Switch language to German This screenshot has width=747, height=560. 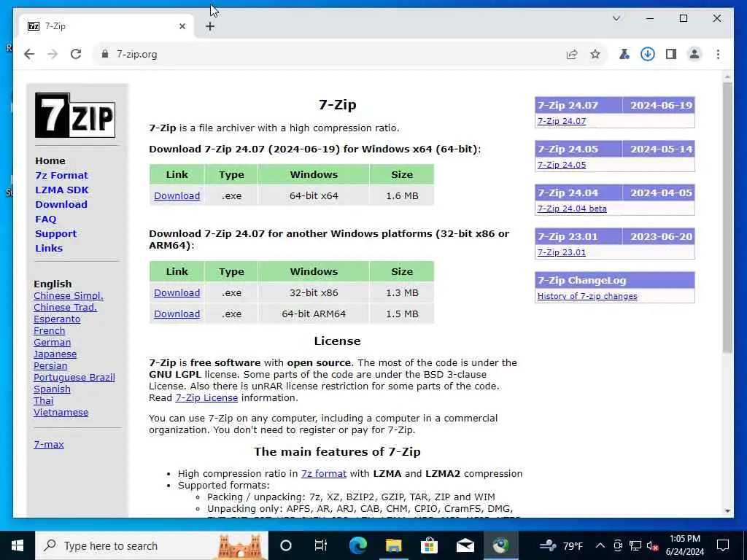click(x=52, y=343)
